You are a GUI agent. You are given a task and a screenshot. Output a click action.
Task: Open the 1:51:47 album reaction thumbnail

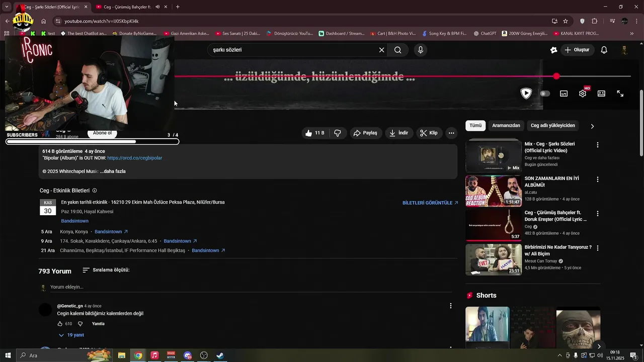click(494, 191)
